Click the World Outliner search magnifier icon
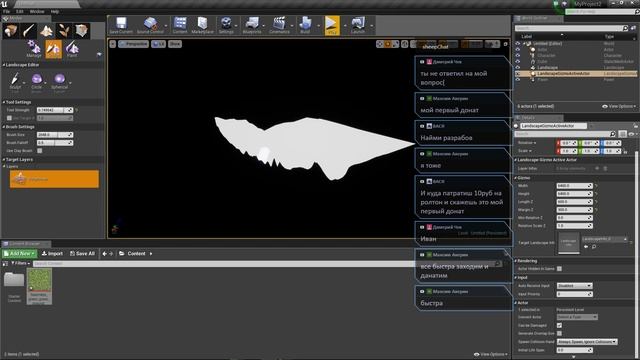The height and width of the screenshot is (360, 640). (x=625, y=28)
